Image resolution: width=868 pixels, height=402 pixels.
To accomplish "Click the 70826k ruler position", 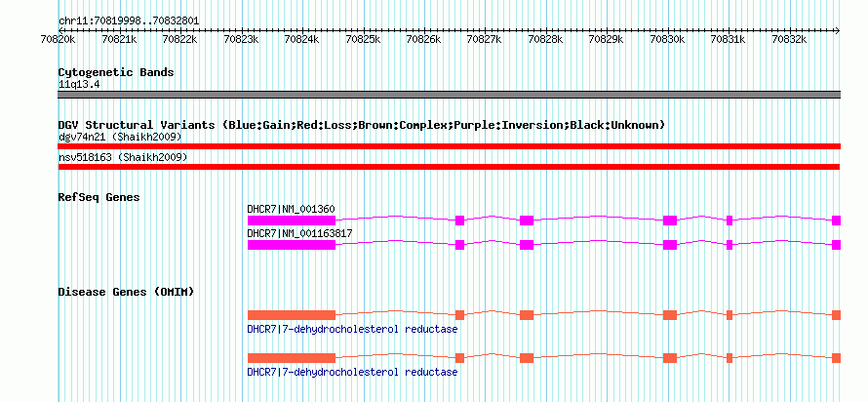I will (424, 39).
